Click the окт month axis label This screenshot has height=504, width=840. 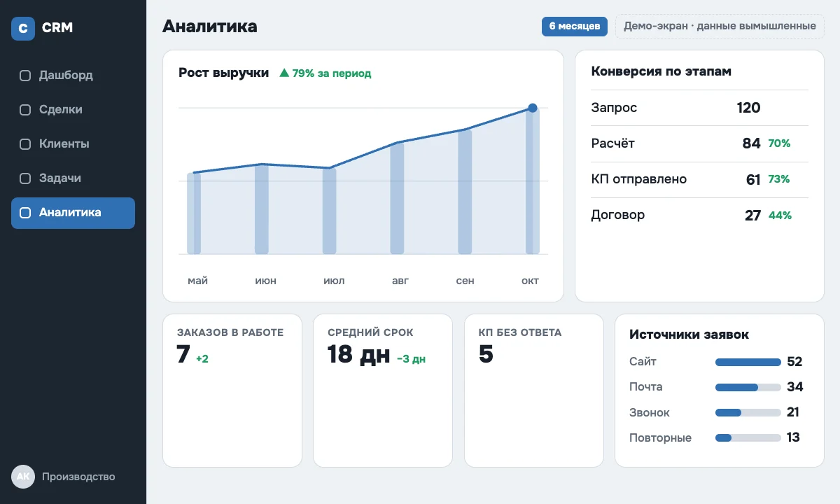[x=530, y=281]
